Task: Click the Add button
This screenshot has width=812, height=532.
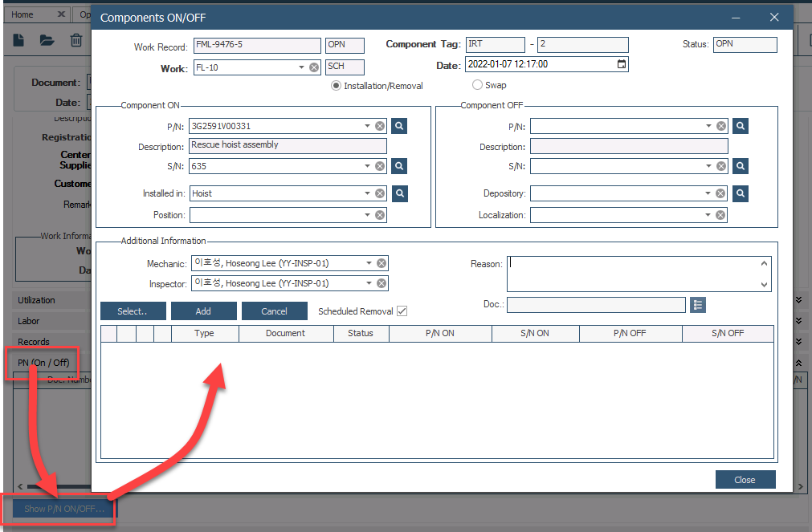Action: point(203,311)
